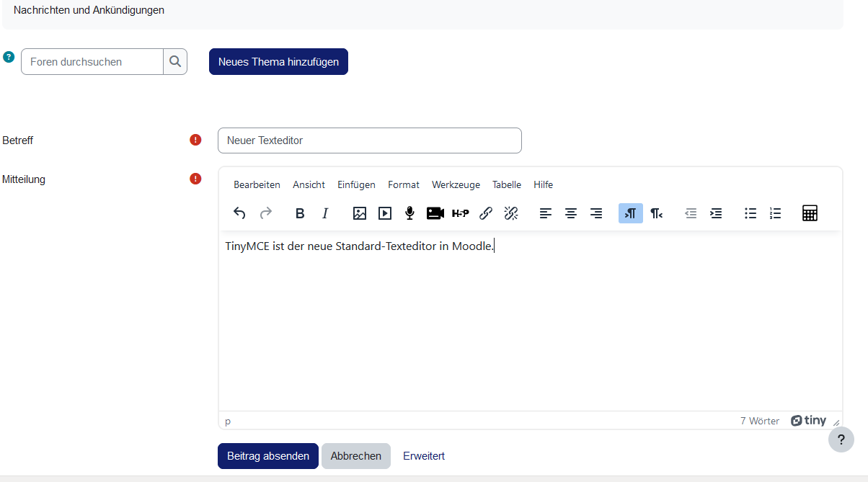This screenshot has height=482, width=868.
Task: Switch to right-to-left text direction
Action: point(656,213)
